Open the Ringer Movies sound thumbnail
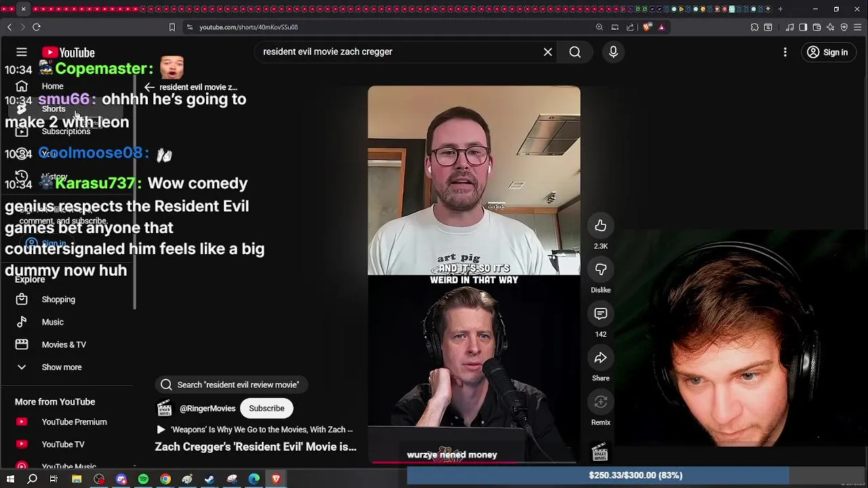Screen dimensions: 868x488 pos(599,452)
